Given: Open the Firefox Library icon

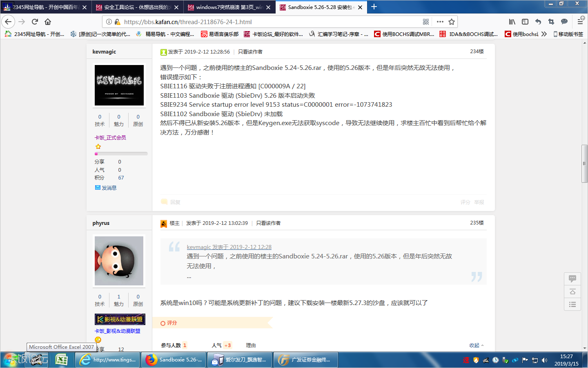Looking at the screenshot, I should (512, 22).
